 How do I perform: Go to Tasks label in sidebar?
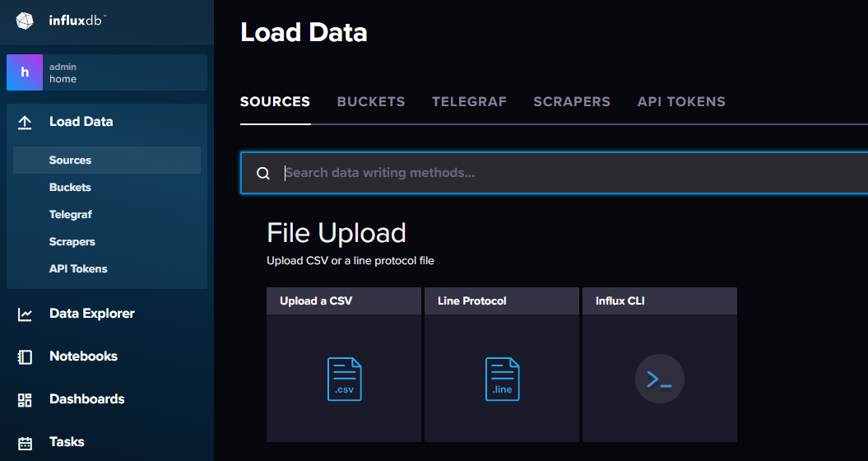[67, 441]
